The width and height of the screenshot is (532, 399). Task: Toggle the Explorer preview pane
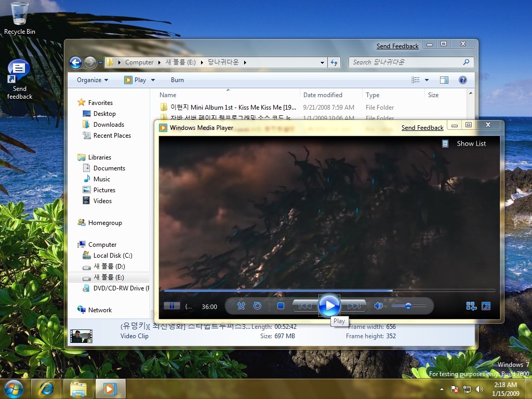[x=444, y=80]
